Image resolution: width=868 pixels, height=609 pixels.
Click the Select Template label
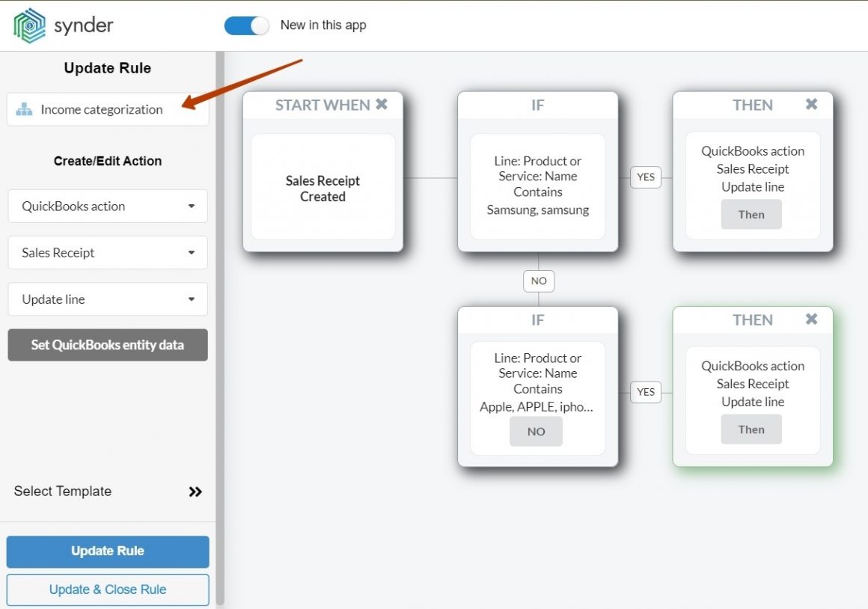pyautogui.click(x=63, y=491)
